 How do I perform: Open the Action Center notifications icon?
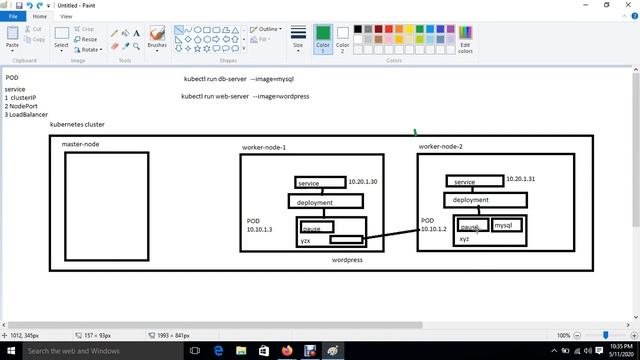pyautogui.click(x=599, y=351)
